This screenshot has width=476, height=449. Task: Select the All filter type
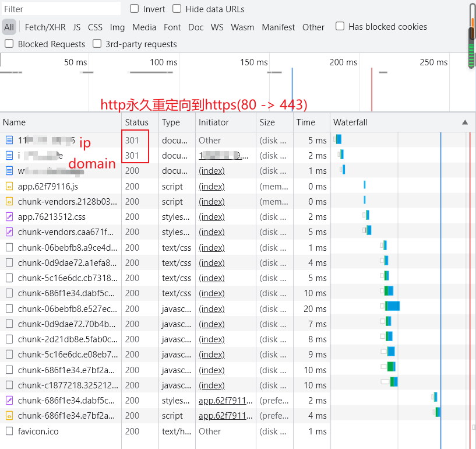[x=9, y=27]
